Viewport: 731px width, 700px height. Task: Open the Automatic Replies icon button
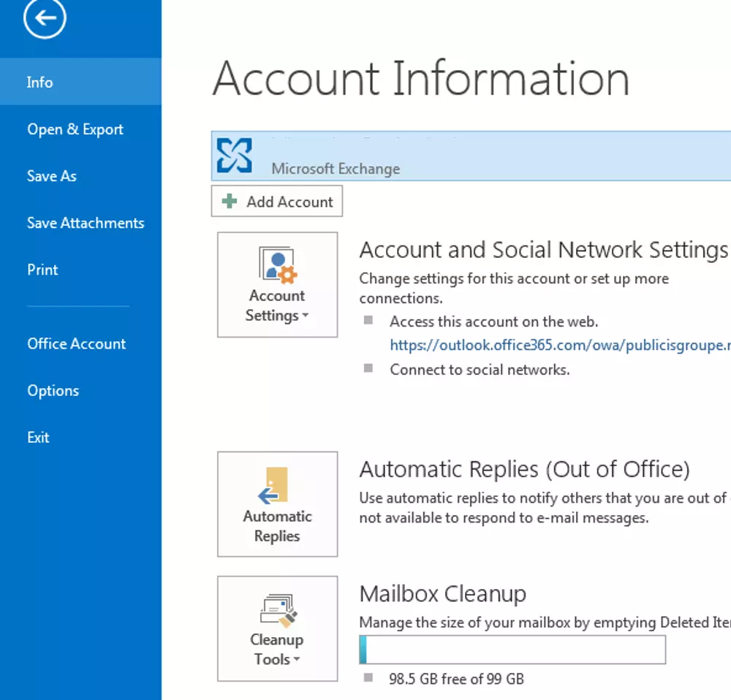pos(277,504)
